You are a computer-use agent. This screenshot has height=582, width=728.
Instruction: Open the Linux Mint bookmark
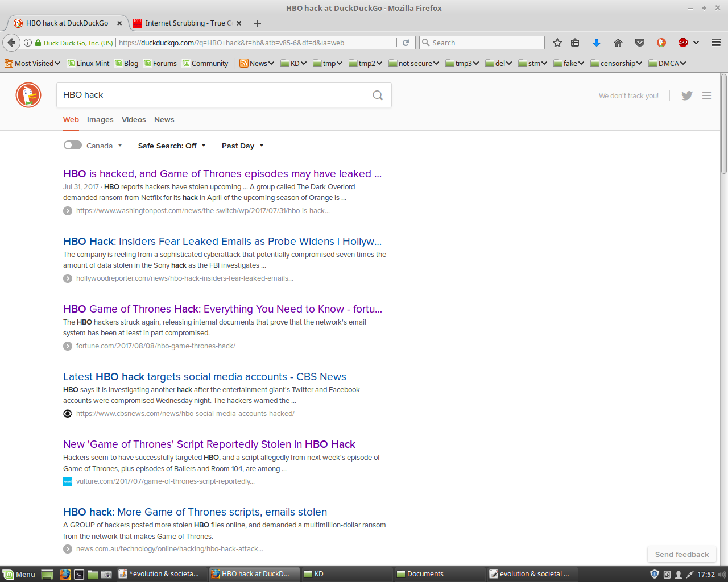pos(88,63)
